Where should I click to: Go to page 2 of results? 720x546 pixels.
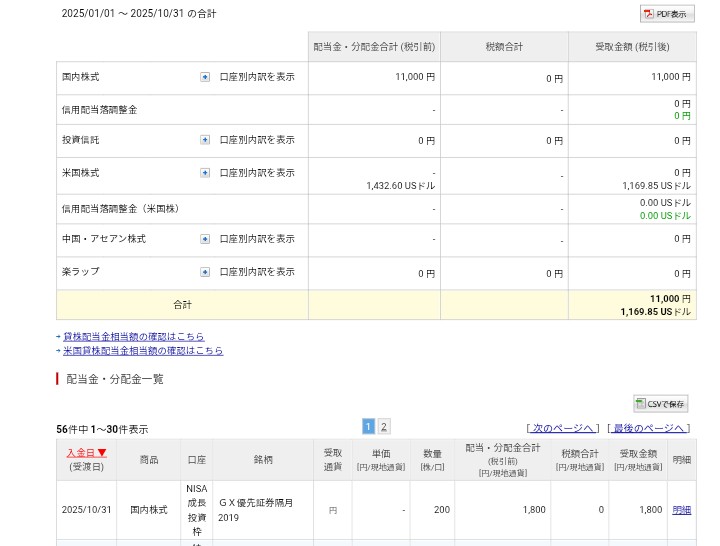pyautogui.click(x=384, y=427)
